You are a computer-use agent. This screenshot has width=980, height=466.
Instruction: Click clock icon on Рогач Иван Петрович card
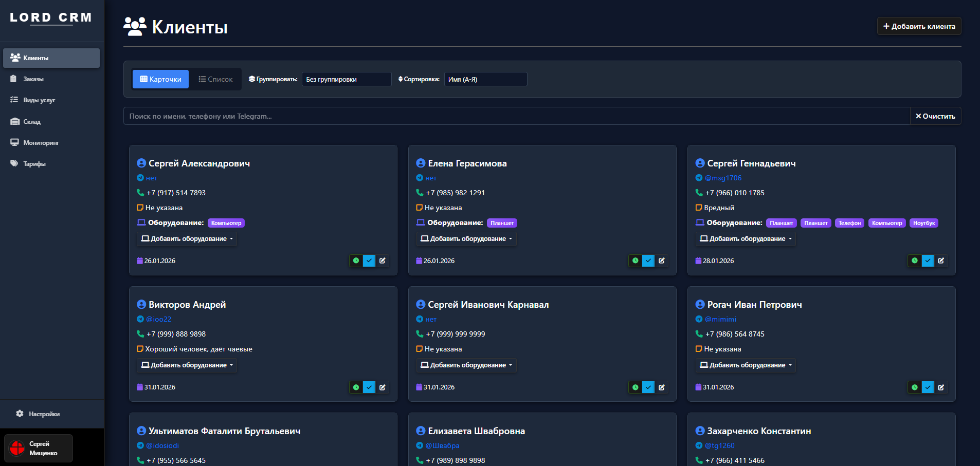click(915, 387)
